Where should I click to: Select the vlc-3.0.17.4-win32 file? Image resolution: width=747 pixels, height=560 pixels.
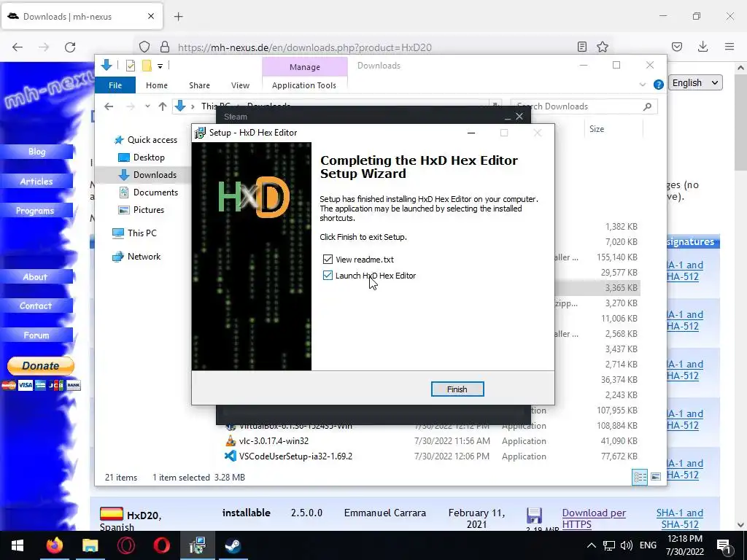274,441
